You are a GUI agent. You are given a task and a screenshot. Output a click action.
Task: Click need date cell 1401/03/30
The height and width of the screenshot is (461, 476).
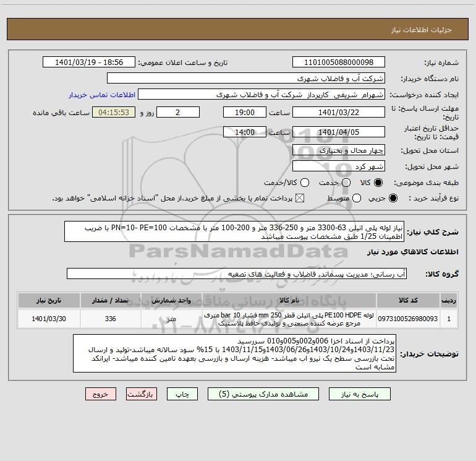coord(49,319)
